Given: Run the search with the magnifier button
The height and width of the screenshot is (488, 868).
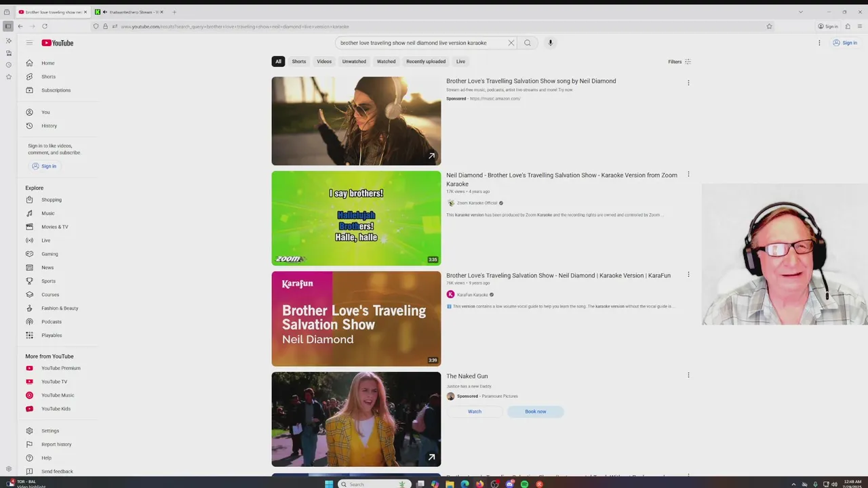Looking at the screenshot, I should (x=528, y=43).
